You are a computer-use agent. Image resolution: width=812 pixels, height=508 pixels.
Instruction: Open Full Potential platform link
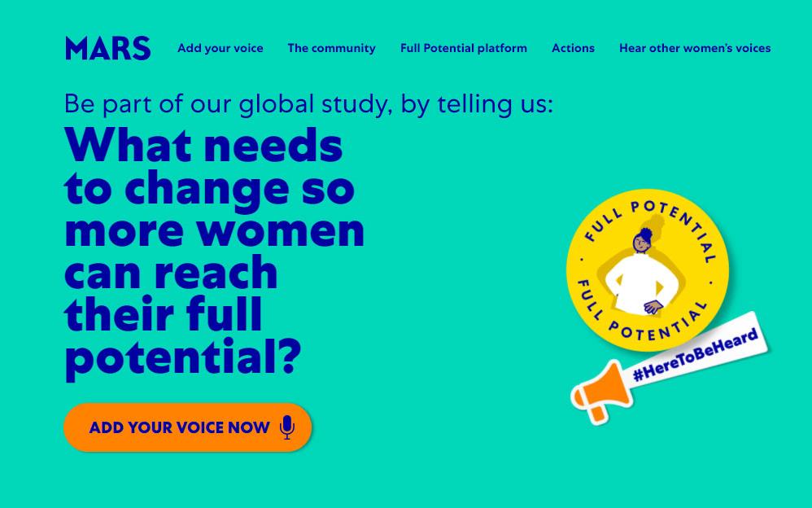pos(464,48)
